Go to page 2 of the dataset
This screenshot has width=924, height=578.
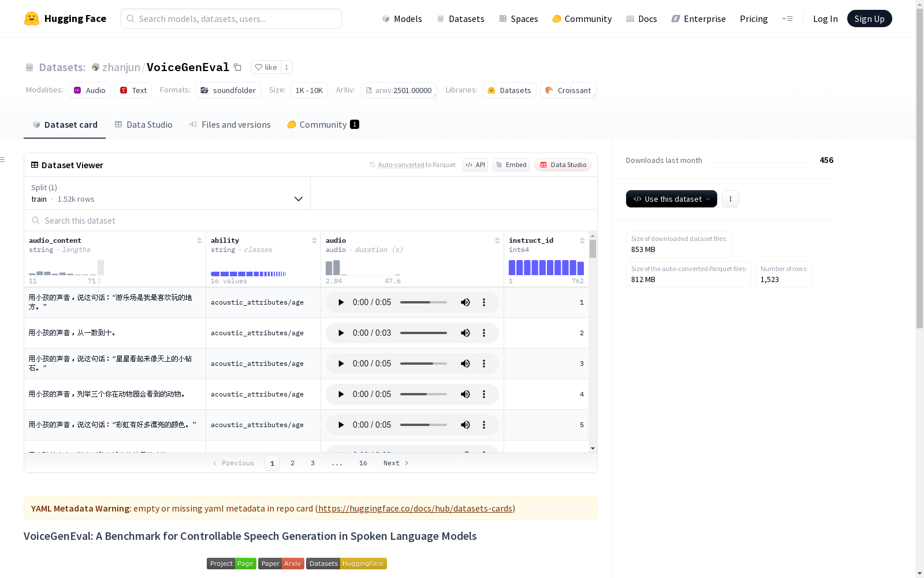[x=293, y=463]
